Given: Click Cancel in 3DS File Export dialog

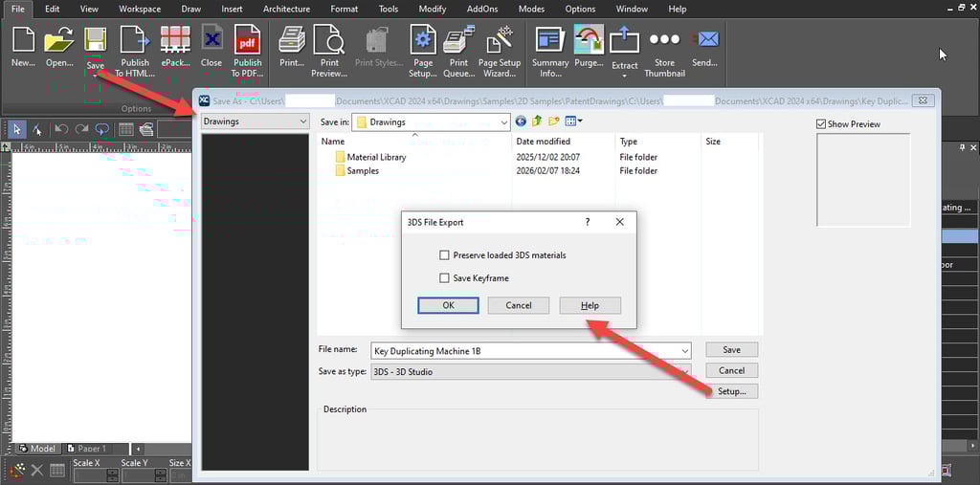Looking at the screenshot, I should (519, 305).
